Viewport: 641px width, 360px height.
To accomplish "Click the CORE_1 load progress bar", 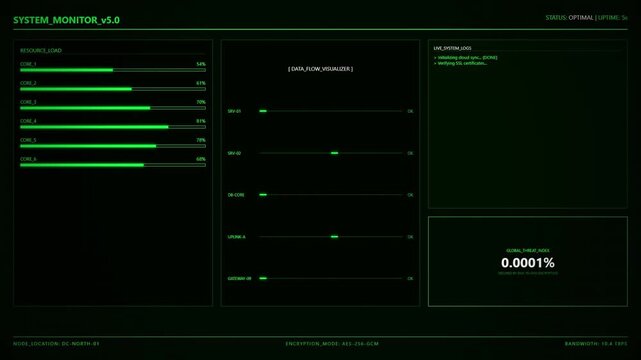I will click(113, 70).
